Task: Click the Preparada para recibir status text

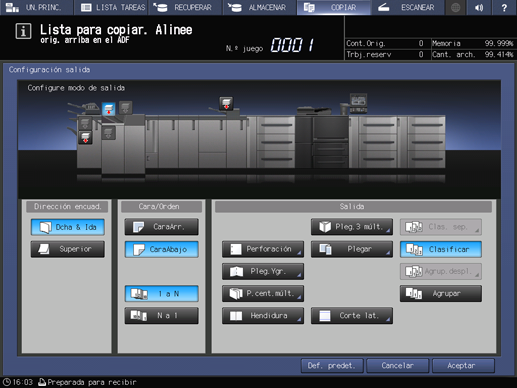Action: 92,382
